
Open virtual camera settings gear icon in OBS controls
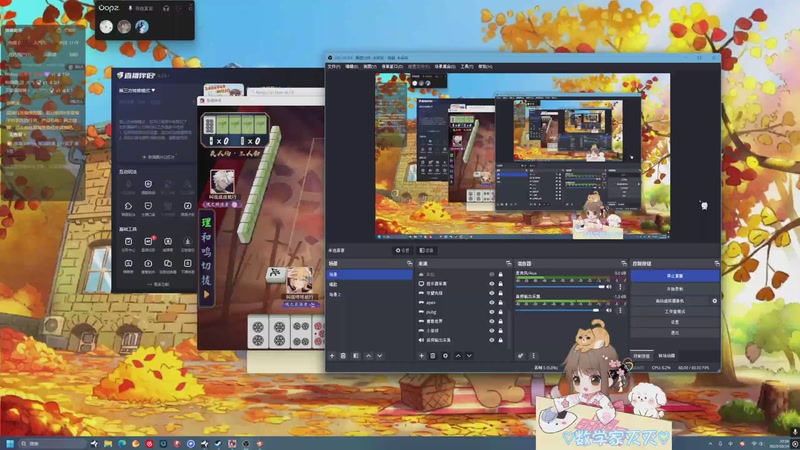point(714,301)
